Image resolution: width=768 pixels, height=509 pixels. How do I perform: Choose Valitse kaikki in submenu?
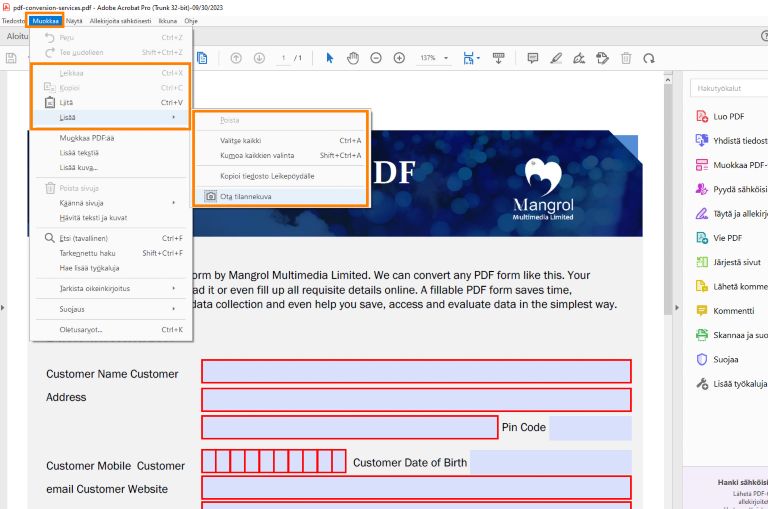pos(281,141)
